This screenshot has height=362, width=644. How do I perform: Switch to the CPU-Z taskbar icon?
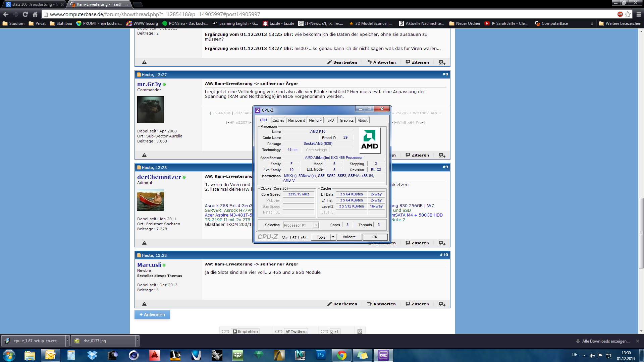click(383, 355)
